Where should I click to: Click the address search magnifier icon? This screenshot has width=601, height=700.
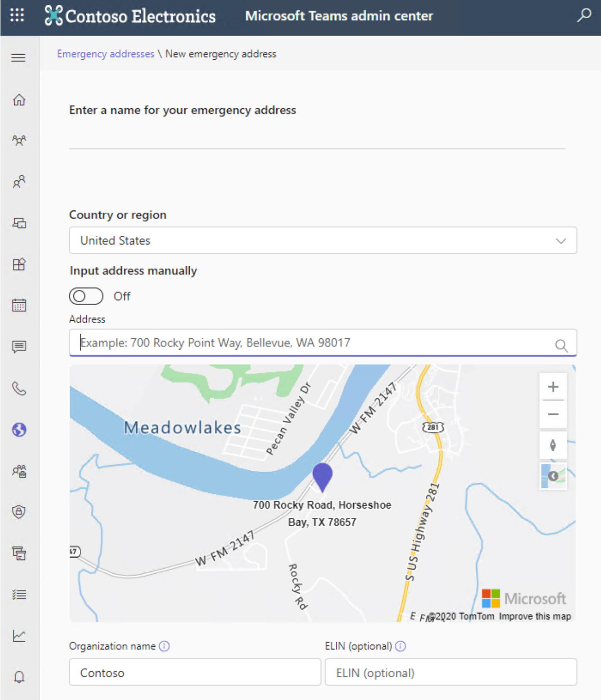click(x=561, y=345)
